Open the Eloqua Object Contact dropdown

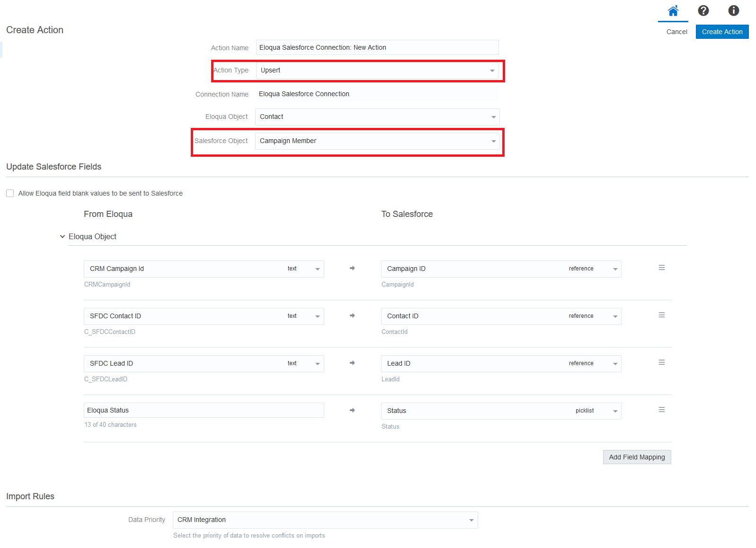click(377, 117)
